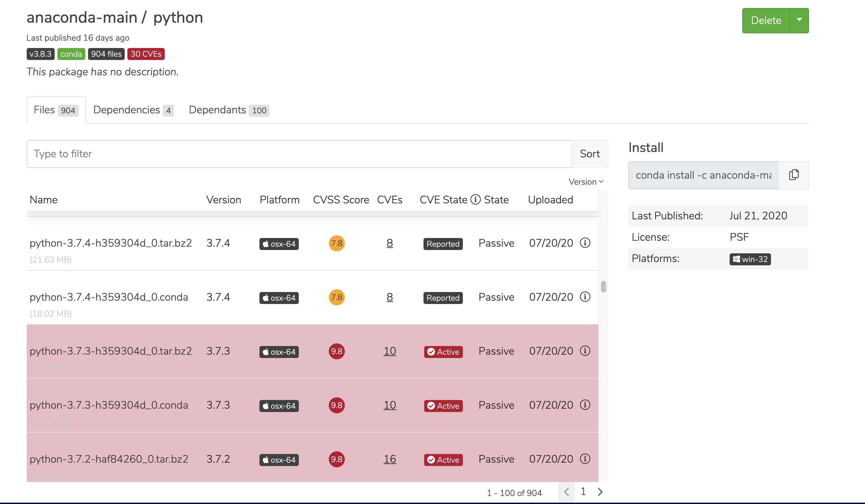Viewport: 865px width, 504px height.
Task: Switch to the Dependencies tab
Action: (x=133, y=110)
